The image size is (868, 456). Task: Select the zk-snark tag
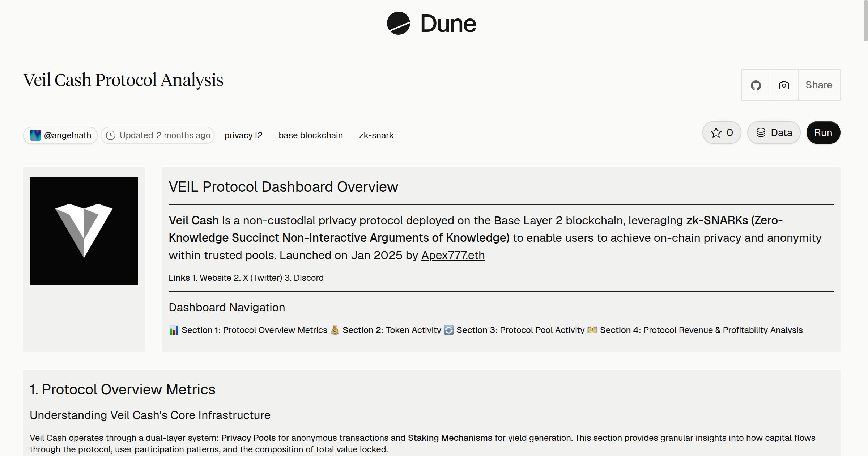tap(376, 135)
